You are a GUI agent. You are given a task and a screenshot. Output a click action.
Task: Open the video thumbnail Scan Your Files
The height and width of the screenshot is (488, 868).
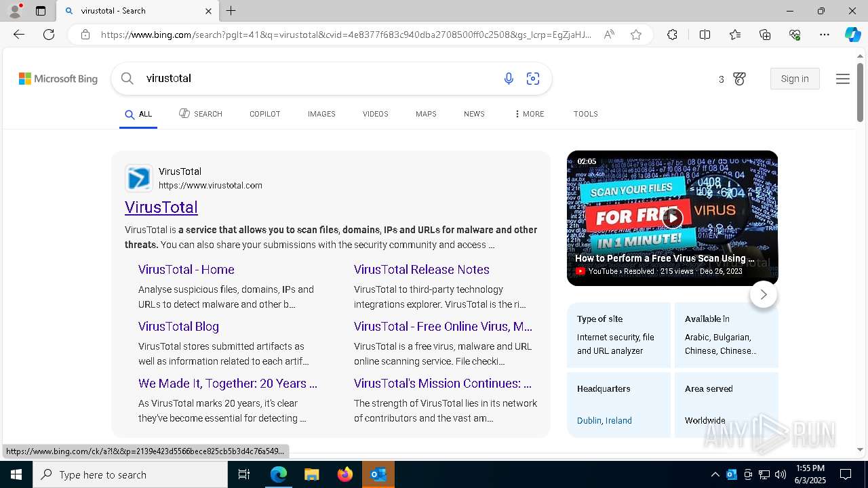(x=672, y=218)
